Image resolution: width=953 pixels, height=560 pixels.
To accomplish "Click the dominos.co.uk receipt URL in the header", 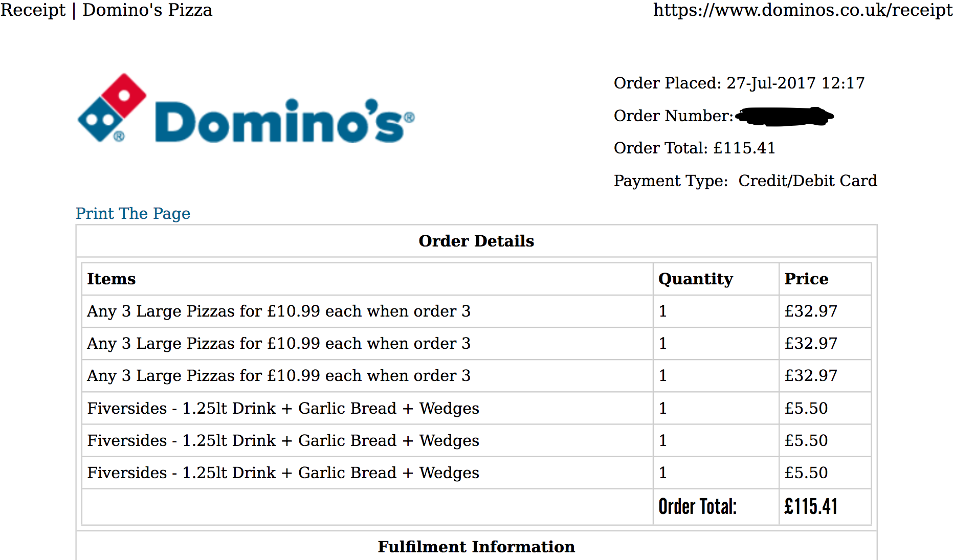I will coord(803,10).
